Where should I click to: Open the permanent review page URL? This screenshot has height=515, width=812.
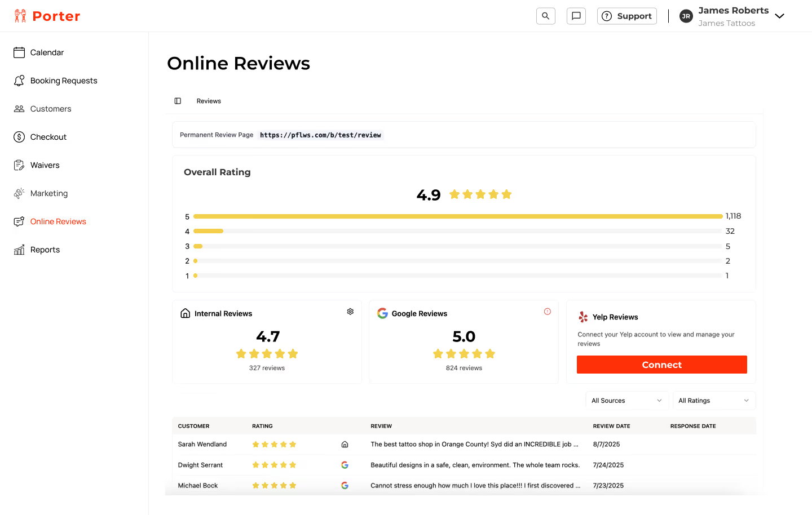(x=320, y=135)
